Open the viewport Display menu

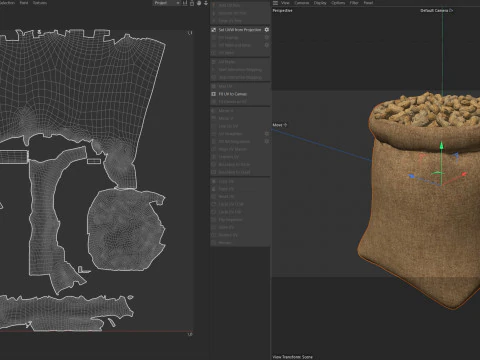click(320, 3)
